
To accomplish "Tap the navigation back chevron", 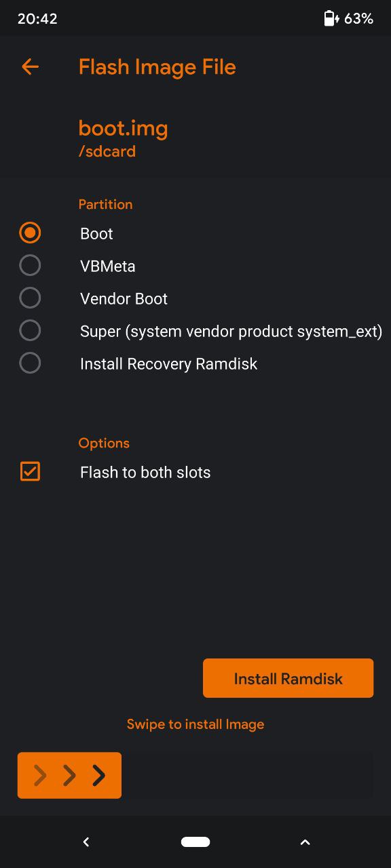I will tap(86, 842).
